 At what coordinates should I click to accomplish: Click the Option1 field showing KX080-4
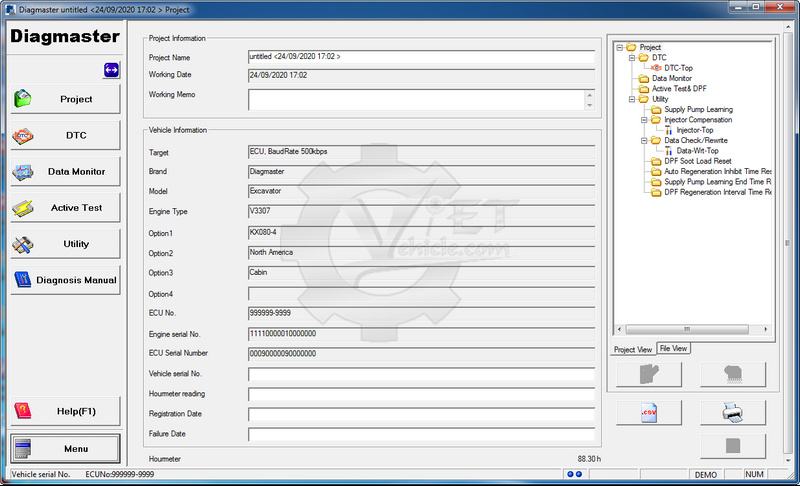click(x=421, y=233)
